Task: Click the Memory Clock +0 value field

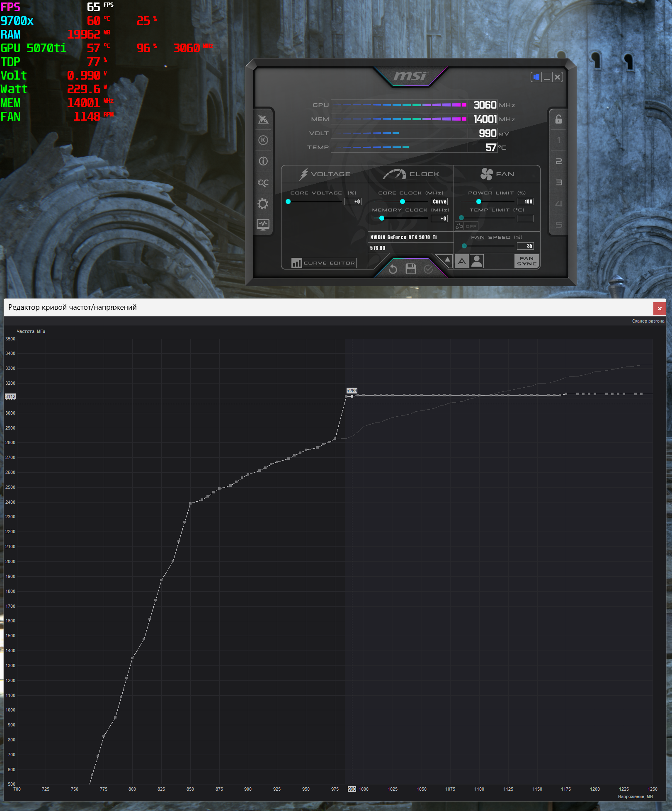Action: point(439,219)
